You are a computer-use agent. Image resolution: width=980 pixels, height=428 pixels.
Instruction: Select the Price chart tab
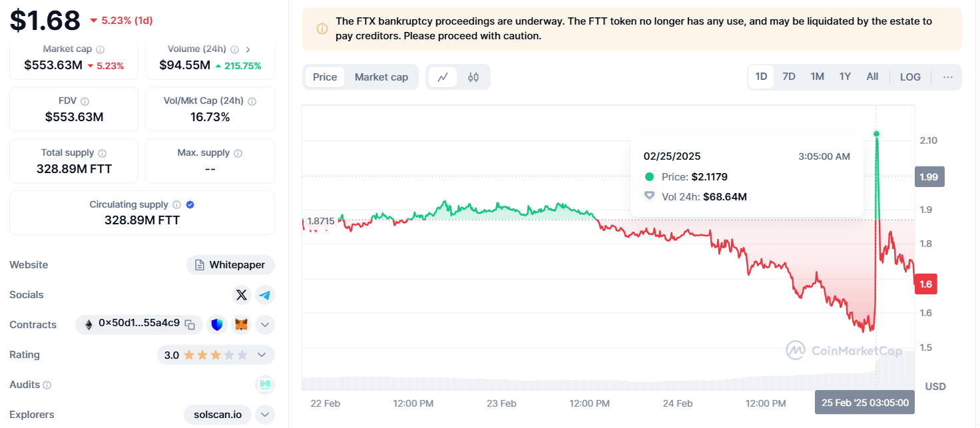[325, 77]
